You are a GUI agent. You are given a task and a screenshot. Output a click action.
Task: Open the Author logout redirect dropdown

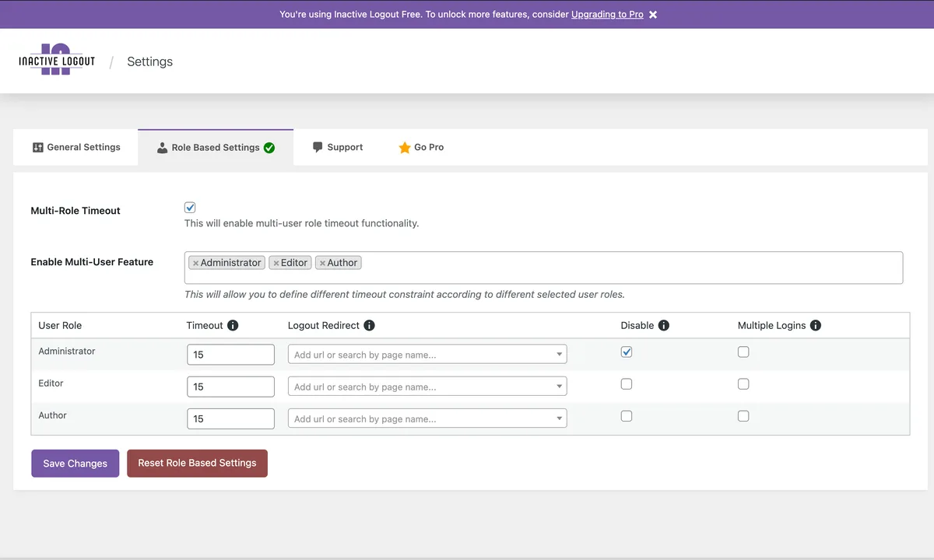tap(427, 418)
